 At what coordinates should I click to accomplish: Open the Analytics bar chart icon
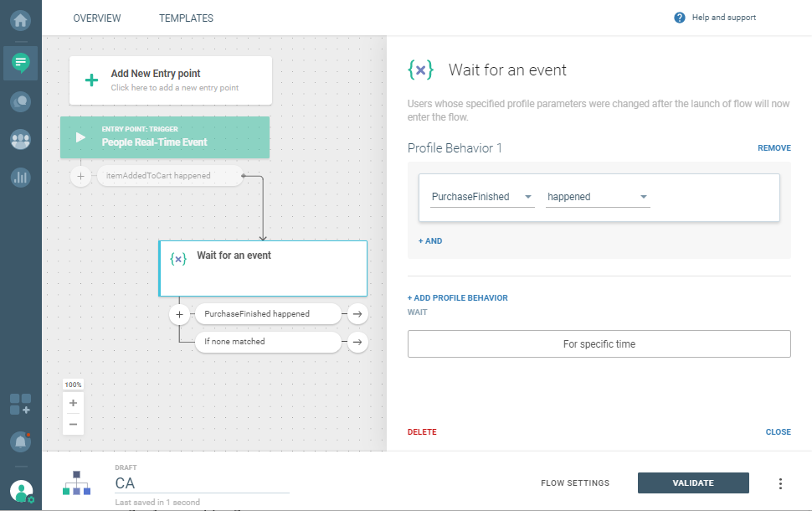(20, 177)
